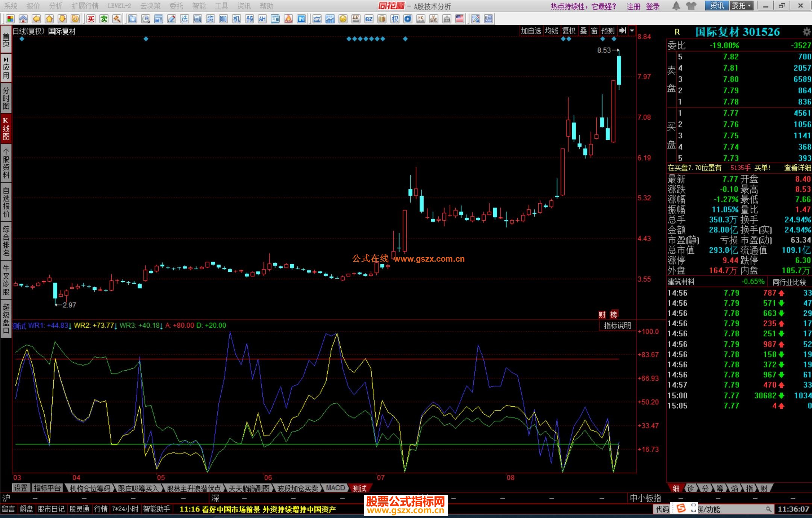This screenshot has width=812, height=518.
Task: Expand the chart options dropdown arrow next to 预测
Action: (x=632, y=31)
